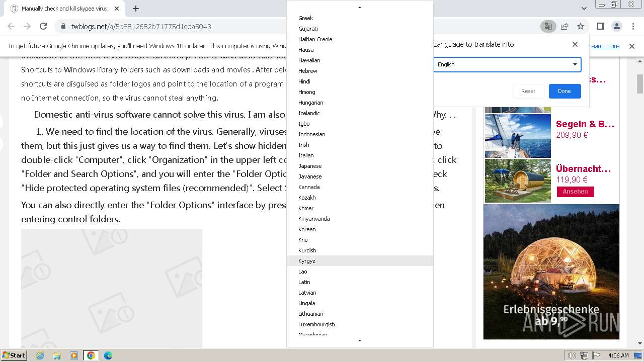The width and height of the screenshot is (644, 362).
Task: Choose Haitian Creole language
Action: (x=360, y=39)
